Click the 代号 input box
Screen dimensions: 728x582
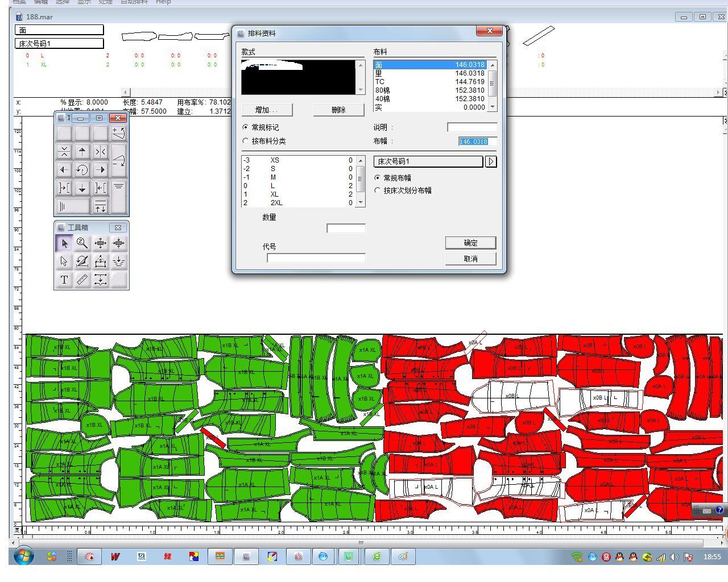pos(316,258)
